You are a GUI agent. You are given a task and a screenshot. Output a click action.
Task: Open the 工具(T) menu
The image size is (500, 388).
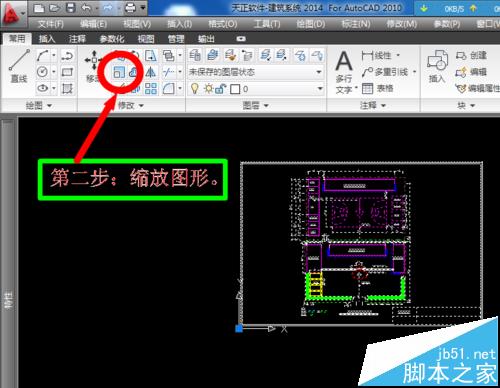(267, 24)
